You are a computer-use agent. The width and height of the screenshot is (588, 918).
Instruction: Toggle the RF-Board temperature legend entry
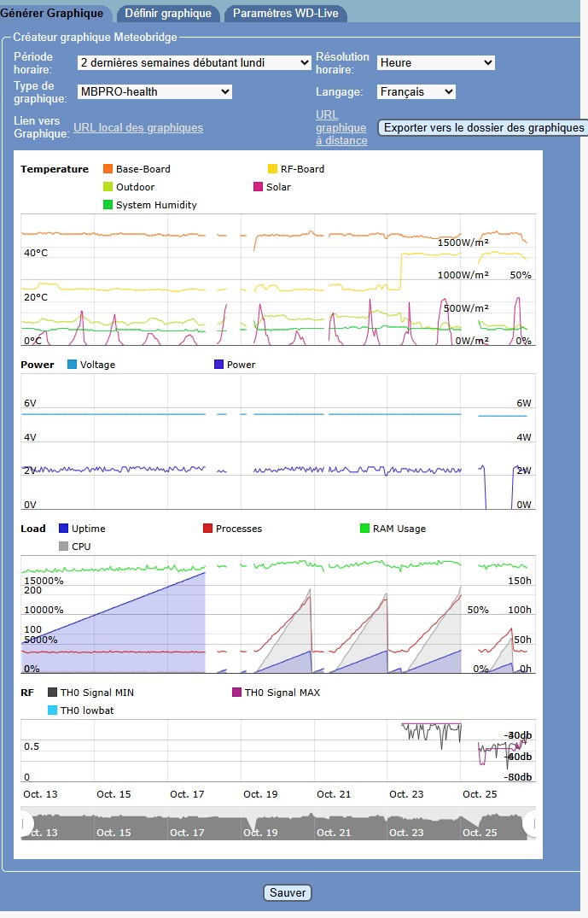point(273,169)
